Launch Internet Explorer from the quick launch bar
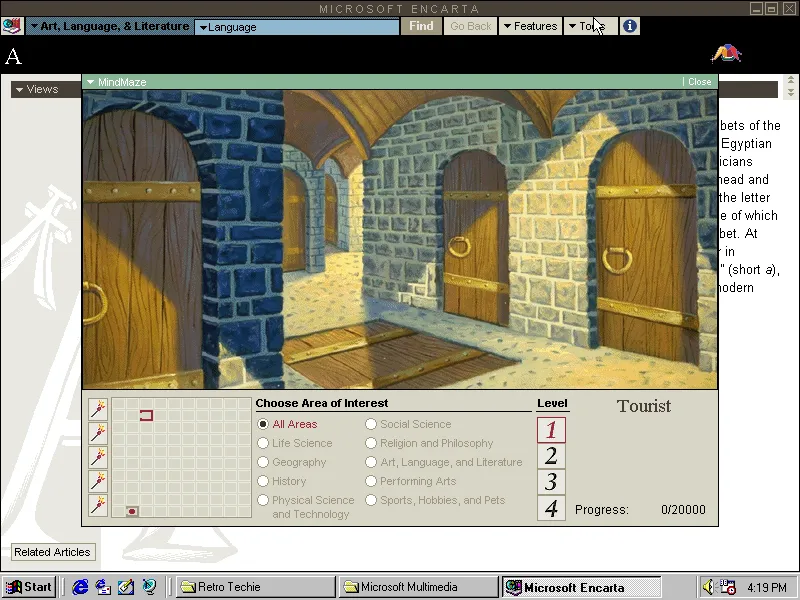This screenshot has width=800, height=600. click(80, 587)
